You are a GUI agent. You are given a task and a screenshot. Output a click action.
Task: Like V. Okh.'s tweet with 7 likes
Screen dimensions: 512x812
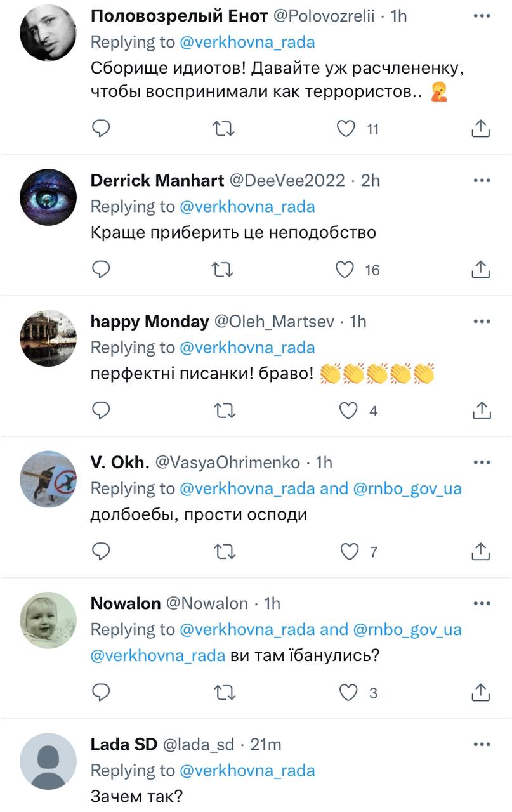pyautogui.click(x=349, y=552)
